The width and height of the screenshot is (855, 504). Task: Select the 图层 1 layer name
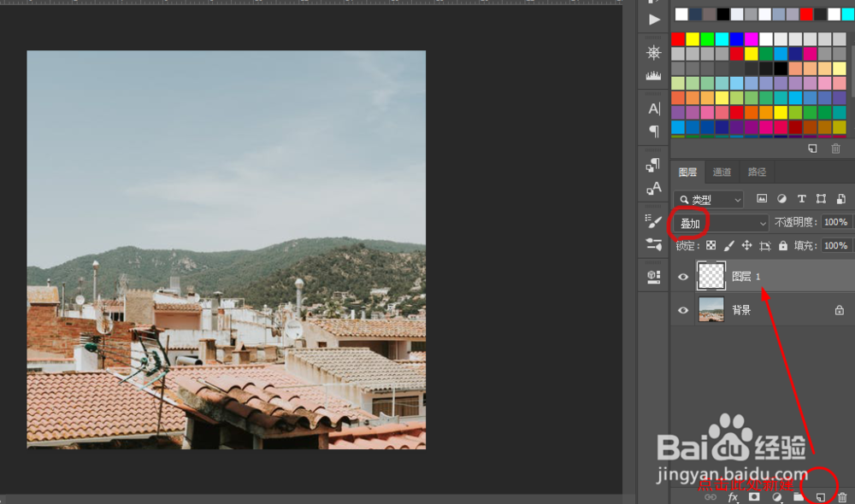[x=746, y=277]
